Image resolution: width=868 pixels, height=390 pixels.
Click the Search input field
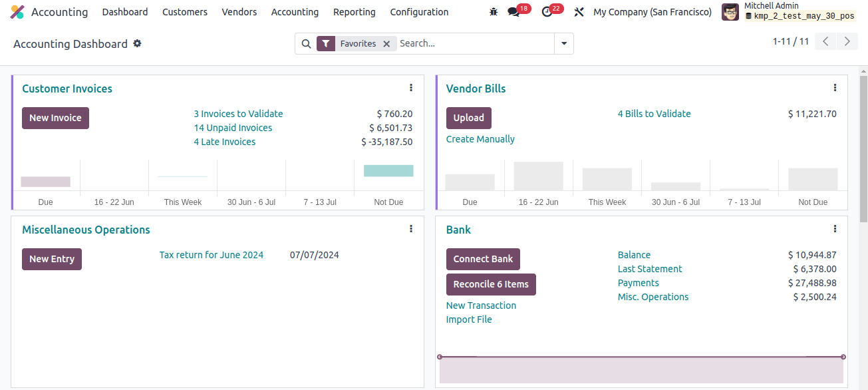click(475, 44)
